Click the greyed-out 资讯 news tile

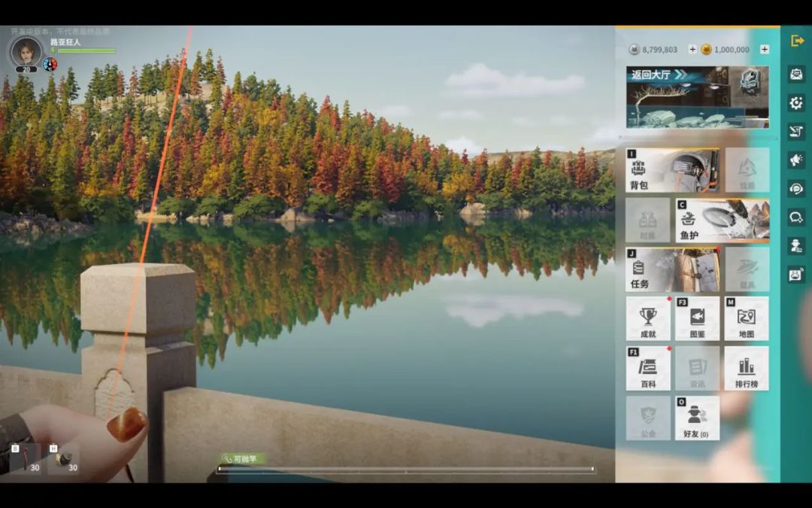tap(697, 368)
